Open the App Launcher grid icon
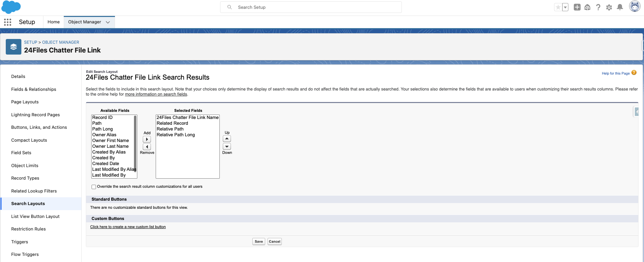644x262 pixels. [x=7, y=22]
